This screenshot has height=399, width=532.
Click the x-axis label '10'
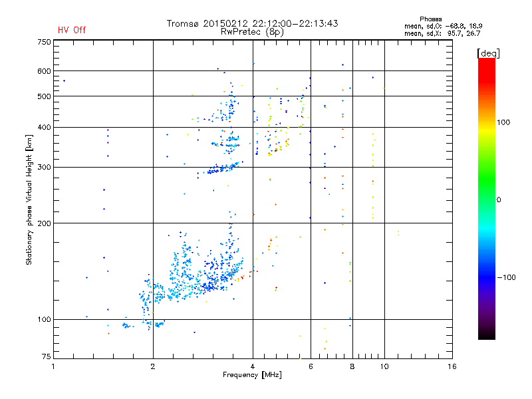(x=384, y=366)
